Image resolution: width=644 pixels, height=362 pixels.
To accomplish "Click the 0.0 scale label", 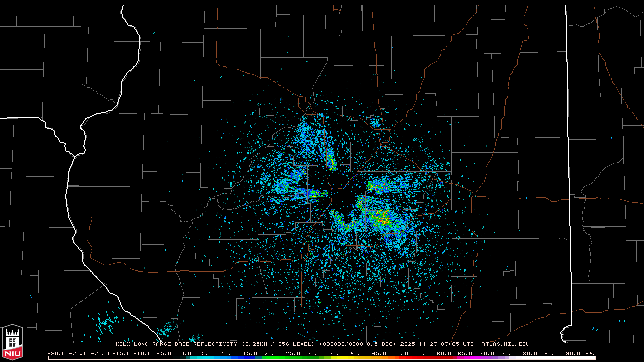I will pyautogui.click(x=186, y=353).
